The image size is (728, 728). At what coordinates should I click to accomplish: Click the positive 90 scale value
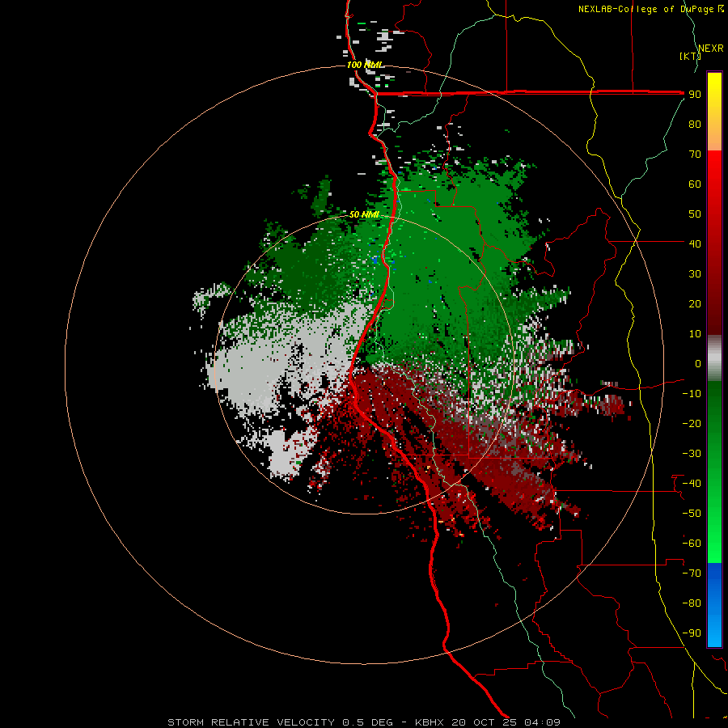point(695,95)
